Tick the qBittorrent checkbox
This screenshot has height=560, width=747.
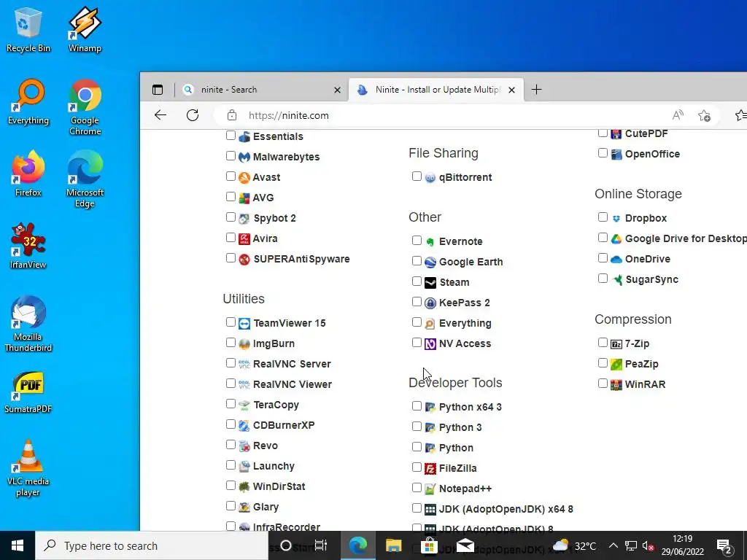[x=417, y=176]
